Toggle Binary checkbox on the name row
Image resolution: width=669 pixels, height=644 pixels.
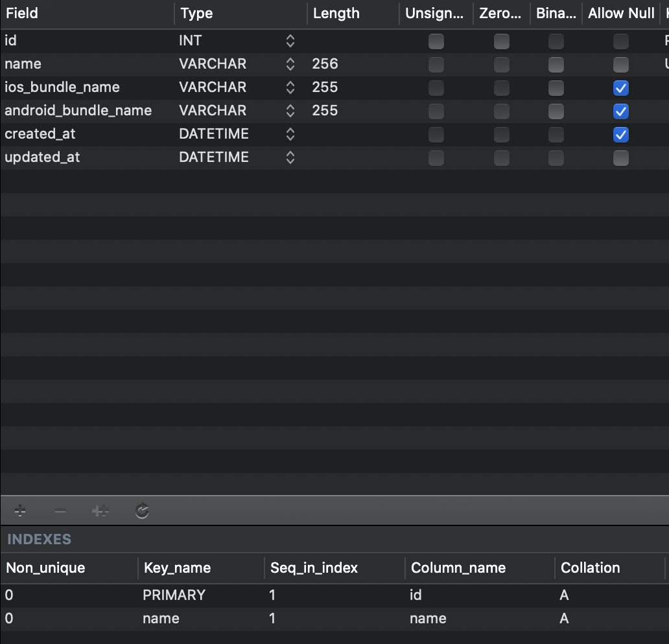tap(556, 65)
